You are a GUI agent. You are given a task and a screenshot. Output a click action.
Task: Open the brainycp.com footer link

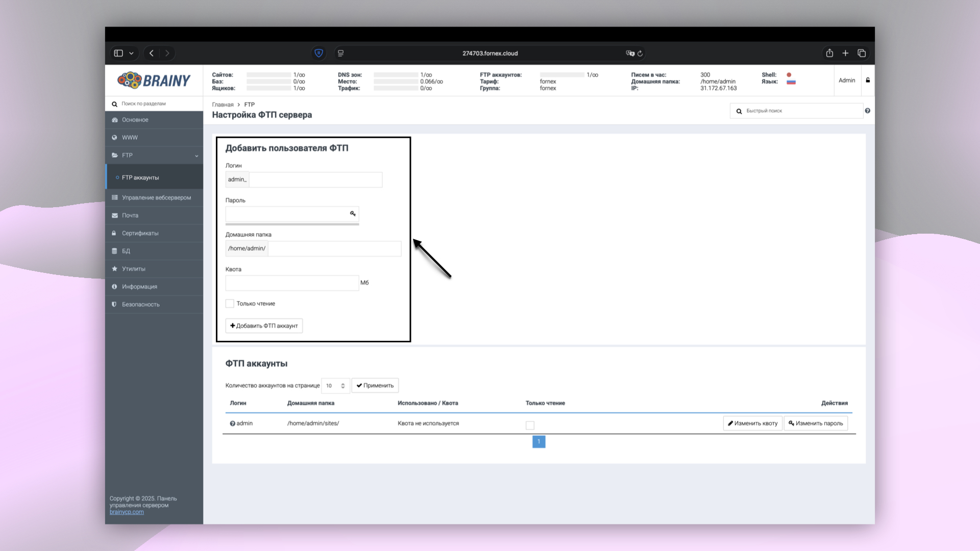(x=127, y=512)
